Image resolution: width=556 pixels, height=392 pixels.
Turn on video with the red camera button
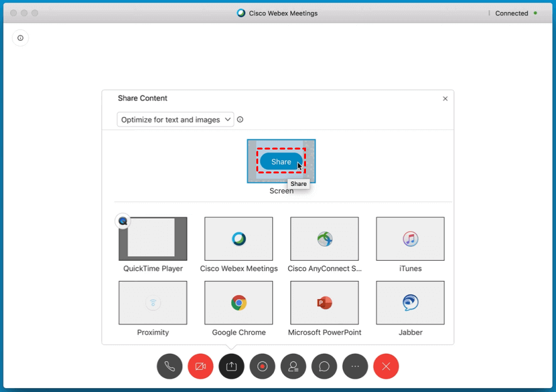click(x=200, y=366)
